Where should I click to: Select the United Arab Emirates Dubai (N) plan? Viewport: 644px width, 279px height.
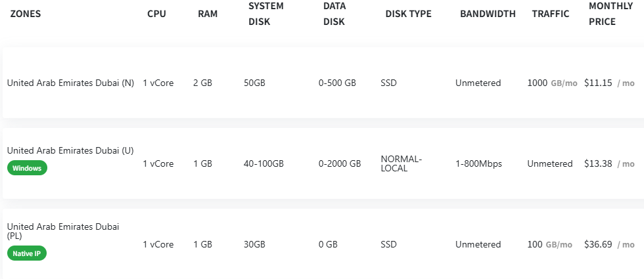tap(70, 83)
